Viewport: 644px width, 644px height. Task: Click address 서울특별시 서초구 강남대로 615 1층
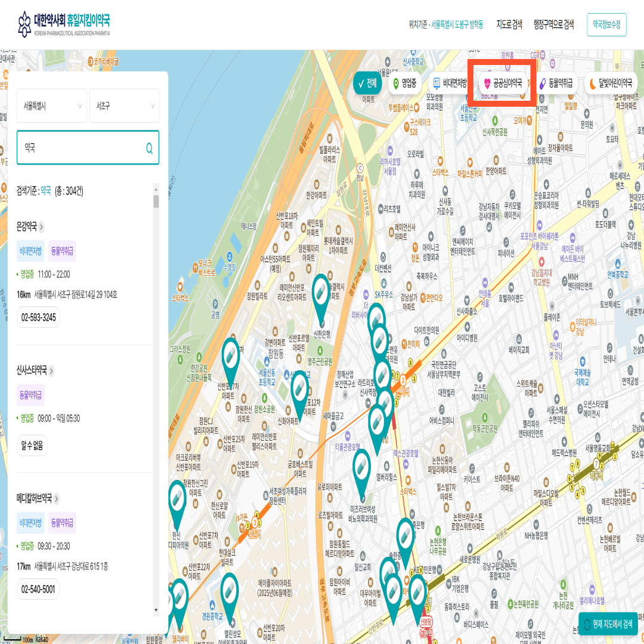71,567
